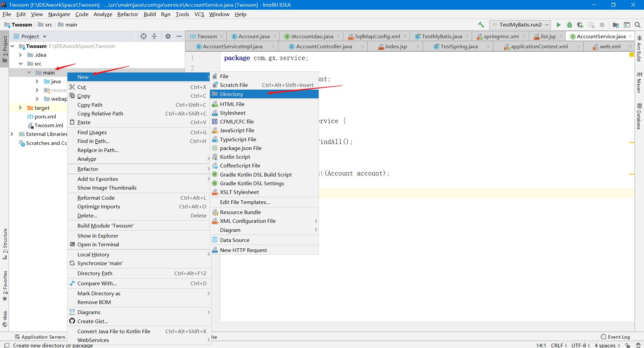644x348 pixels.
Task: Toggle the Structure tool window tab
Action: pos(5,244)
